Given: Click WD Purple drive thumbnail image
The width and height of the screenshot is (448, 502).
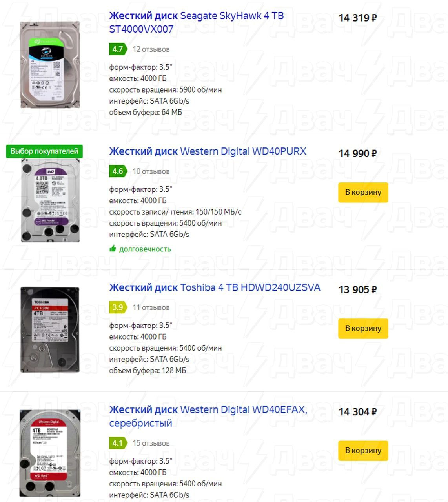Looking at the screenshot, I should [50, 200].
